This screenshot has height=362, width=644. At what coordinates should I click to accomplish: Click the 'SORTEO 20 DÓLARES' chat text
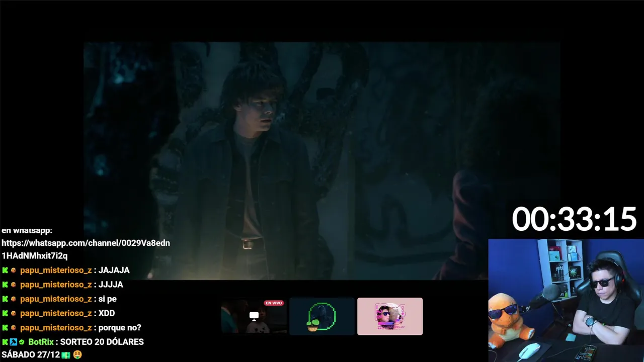coord(102,342)
